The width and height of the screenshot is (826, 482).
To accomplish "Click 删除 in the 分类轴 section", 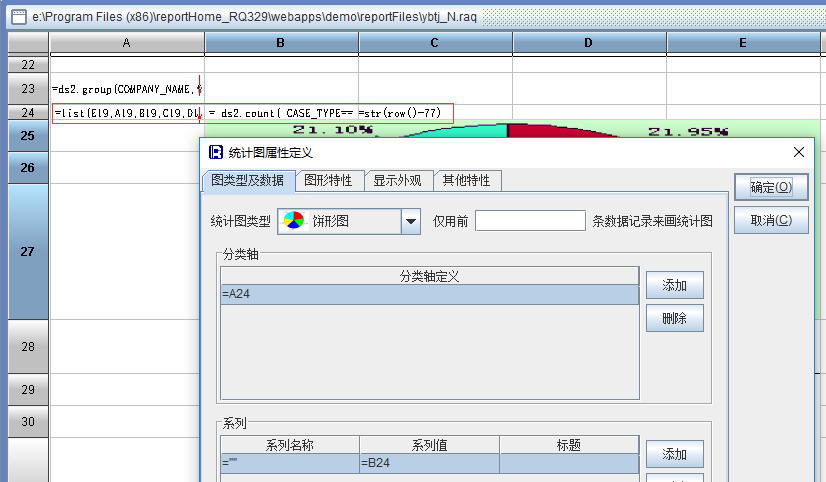I will (x=675, y=318).
